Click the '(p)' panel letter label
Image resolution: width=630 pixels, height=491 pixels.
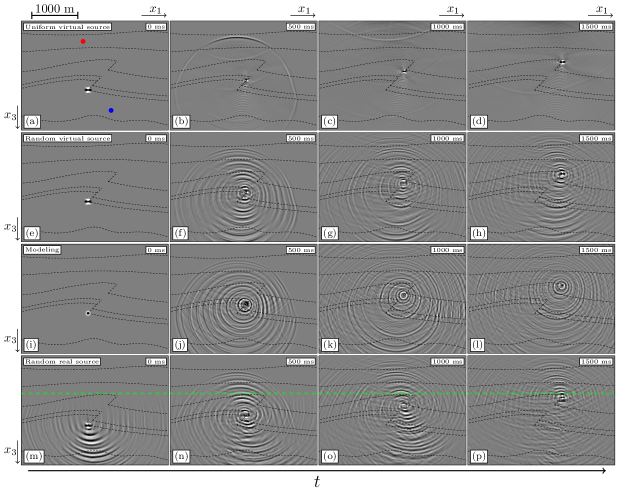pyautogui.click(x=479, y=456)
